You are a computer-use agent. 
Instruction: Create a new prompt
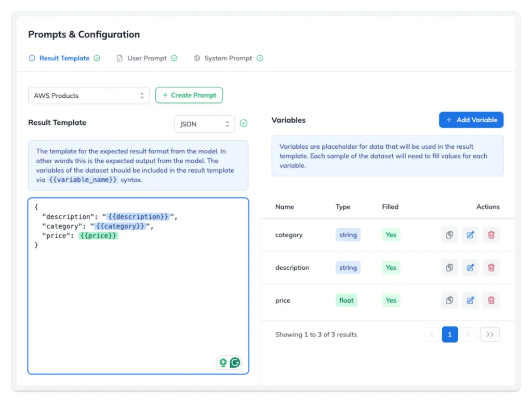189,95
